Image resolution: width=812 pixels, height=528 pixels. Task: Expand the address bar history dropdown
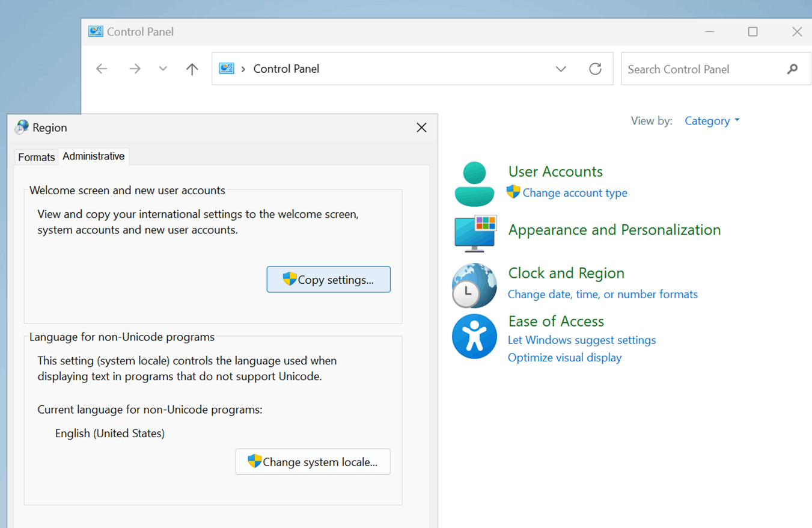pos(561,69)
